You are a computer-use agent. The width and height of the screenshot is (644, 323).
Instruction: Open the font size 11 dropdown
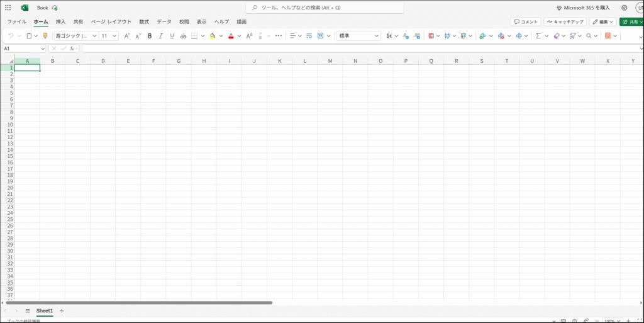click(x=109, y=36)
